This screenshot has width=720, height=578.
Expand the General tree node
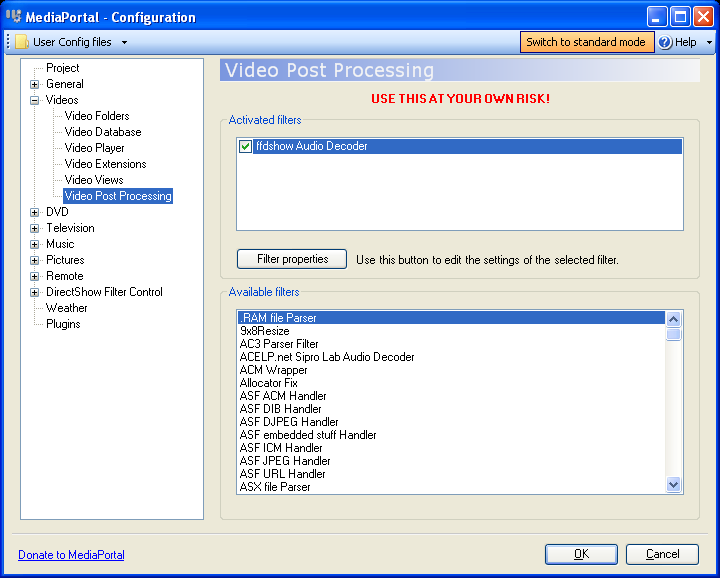coord(34,84)
